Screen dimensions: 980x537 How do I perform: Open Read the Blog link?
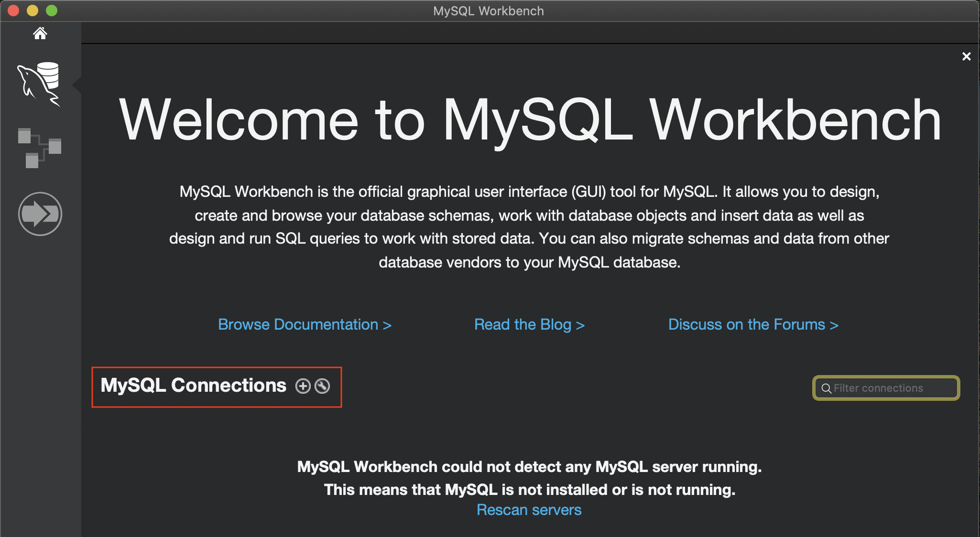529,324
